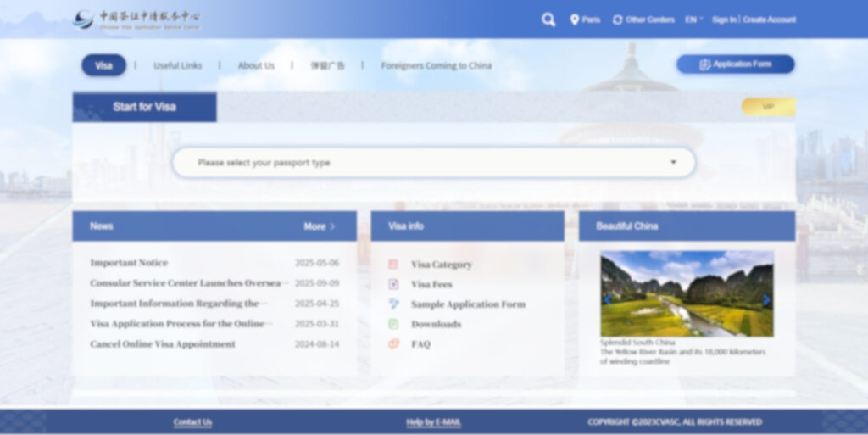
Task: Click the Create Account link
Action: (769, 20)
